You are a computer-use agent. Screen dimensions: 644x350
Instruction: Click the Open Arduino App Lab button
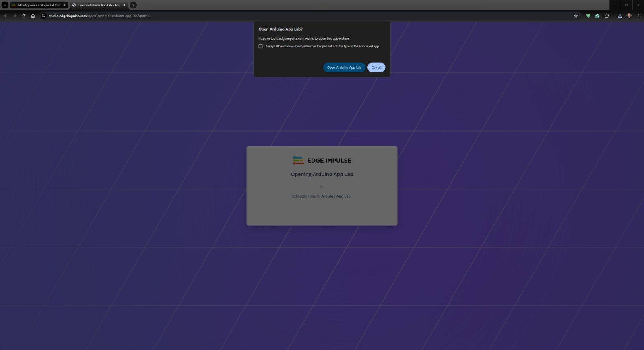tap(344, 68)
